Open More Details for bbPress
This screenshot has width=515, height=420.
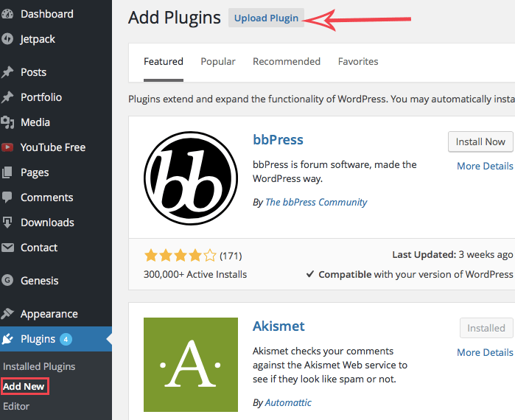(x=484, y=166)
